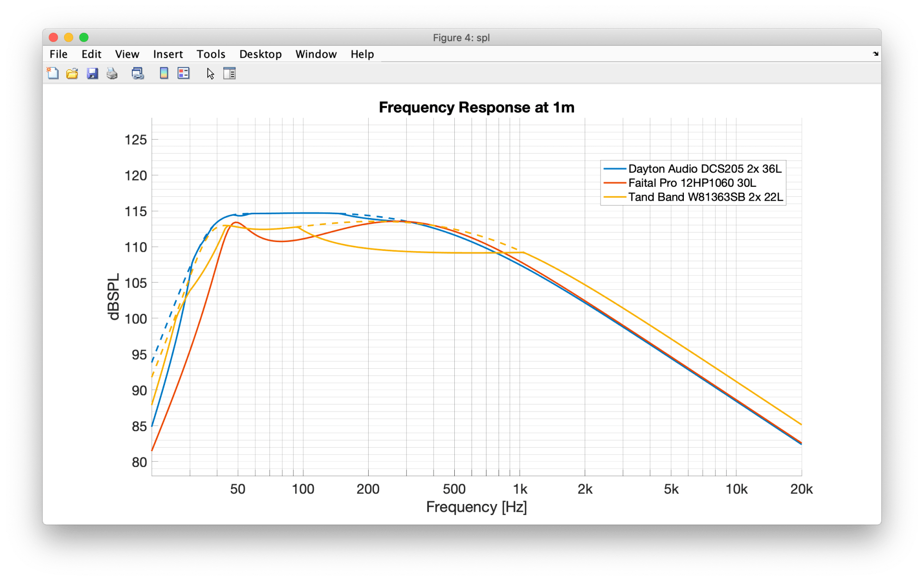924x581 pixels.
Task: Open the Tools menu
Action: coord(211,54)
